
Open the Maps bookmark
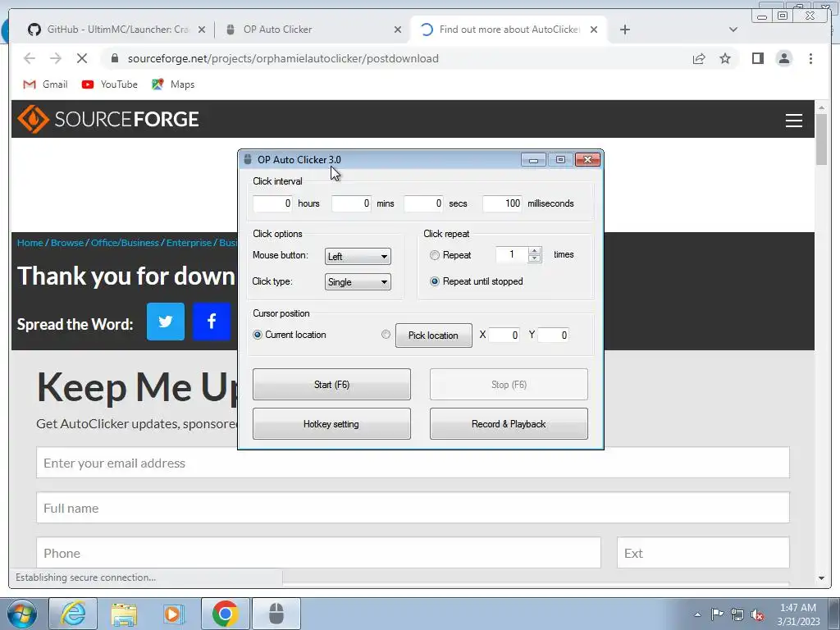(173, 84)
